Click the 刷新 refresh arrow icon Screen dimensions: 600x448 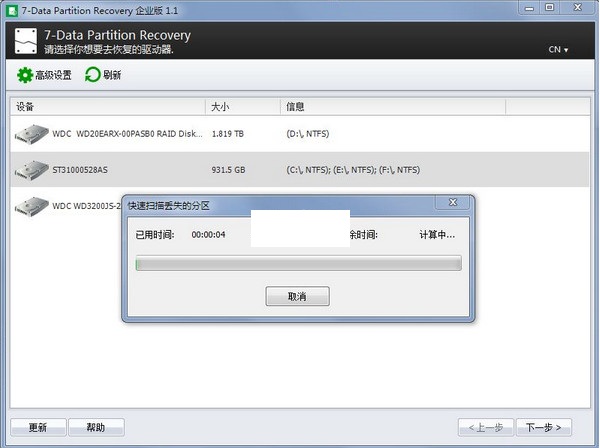92,75
